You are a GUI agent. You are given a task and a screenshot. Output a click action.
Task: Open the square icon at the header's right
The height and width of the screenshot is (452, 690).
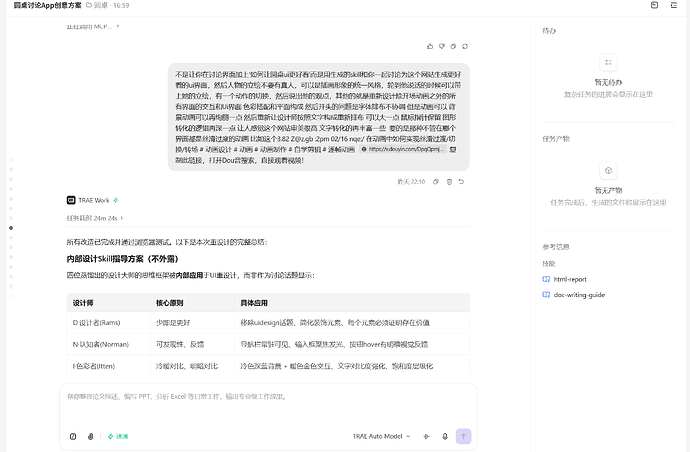coord(654,5)
